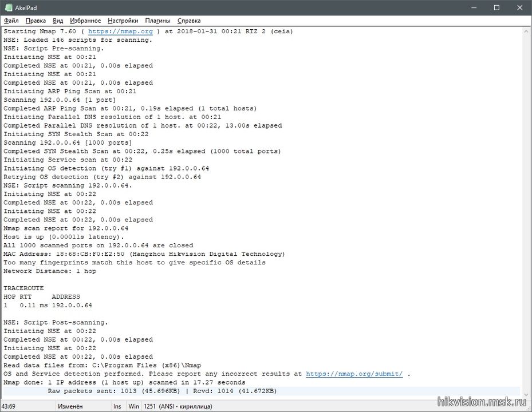The width and height of the screenshot is (532, 412).
Task: Click the Изменён status bar entry
Action: pos(70,406)
